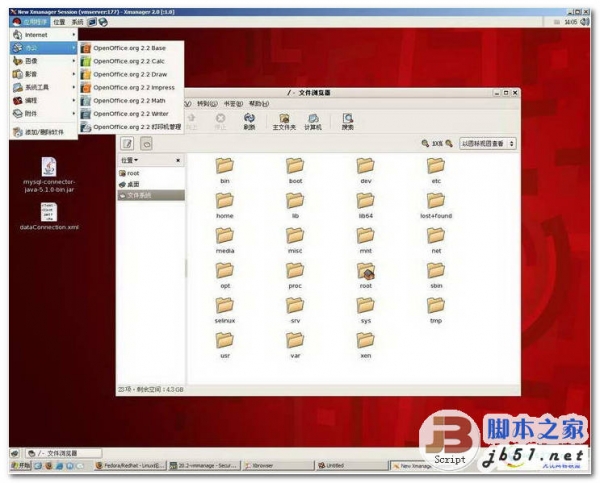Expand the graphics submenu below Office
The width and height of the screenshot is (600, 483).
[44, 61]
